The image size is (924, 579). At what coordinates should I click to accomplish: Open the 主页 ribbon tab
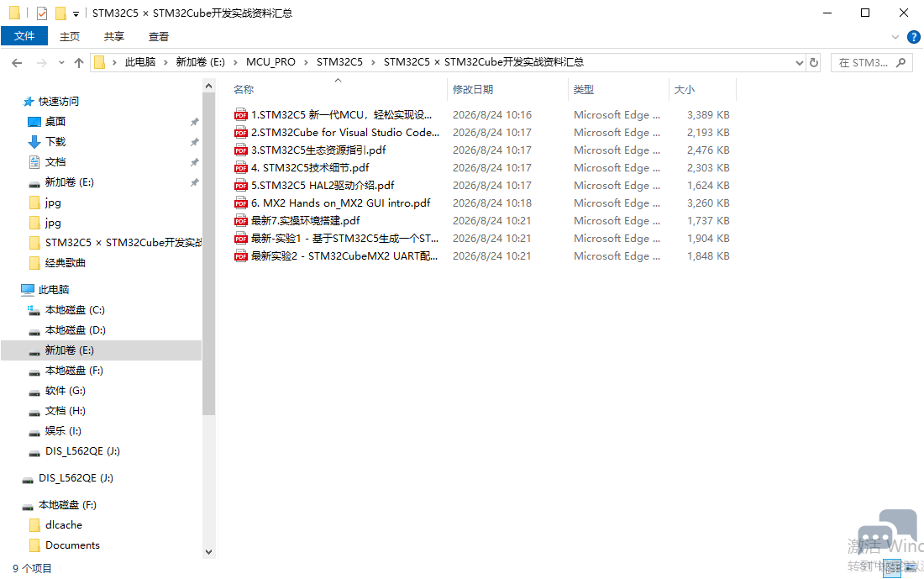pos(70,37)
